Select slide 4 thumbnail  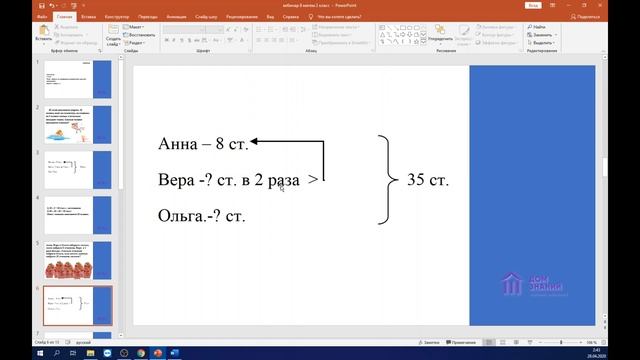78,215
